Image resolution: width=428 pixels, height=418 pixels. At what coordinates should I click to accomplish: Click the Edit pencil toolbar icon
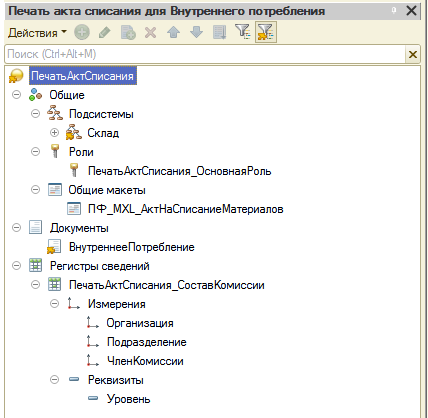[105, 32]
